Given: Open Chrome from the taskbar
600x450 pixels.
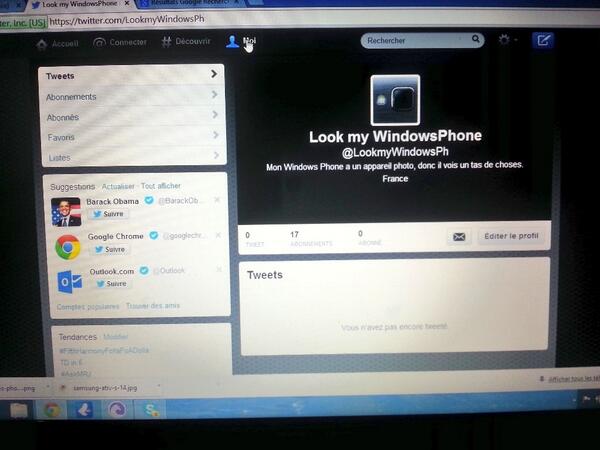Looking at the screenshot, I should click(x=52, y=410).
